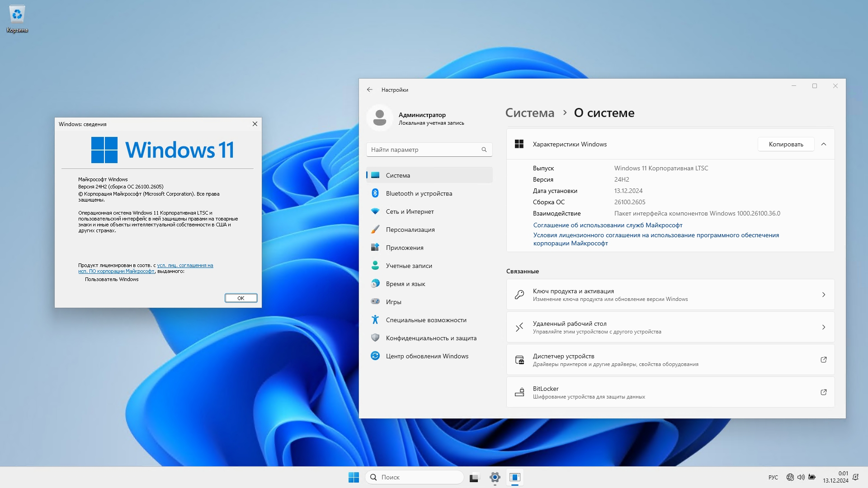The height and width of the screenshot is (488, 868).
Task: Open the Recycle Bin desktop icon
Action: 17,19
